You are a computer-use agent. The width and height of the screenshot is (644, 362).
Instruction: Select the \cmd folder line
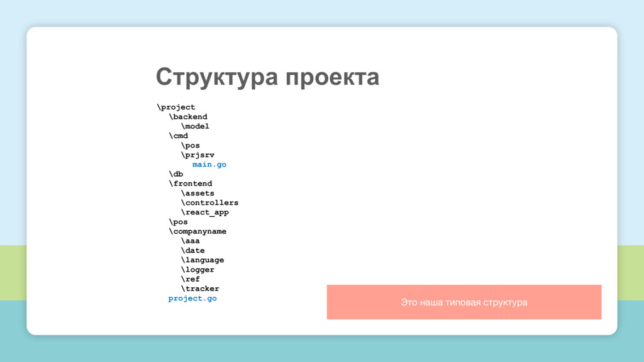[x=178, y=136]
